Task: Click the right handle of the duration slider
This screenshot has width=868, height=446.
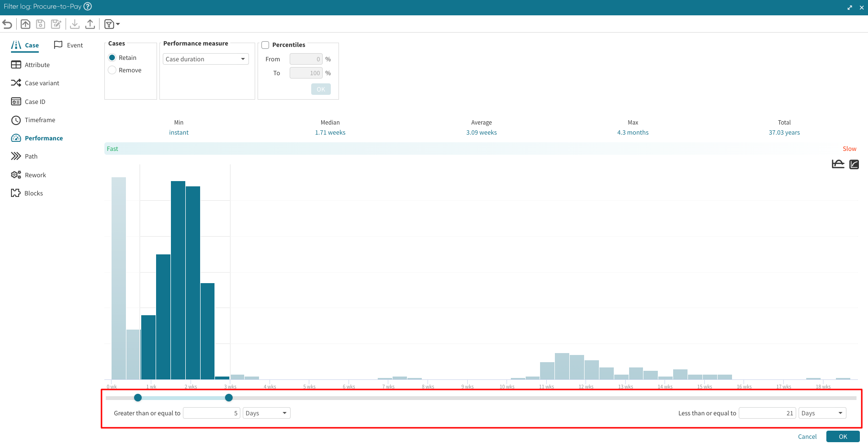Action: tap(229, 398)
